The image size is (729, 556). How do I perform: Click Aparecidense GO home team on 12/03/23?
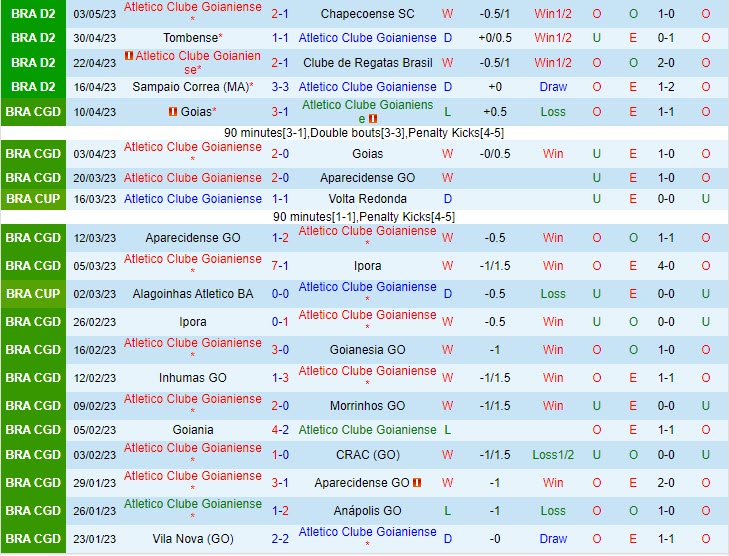[x=192, y=238]
